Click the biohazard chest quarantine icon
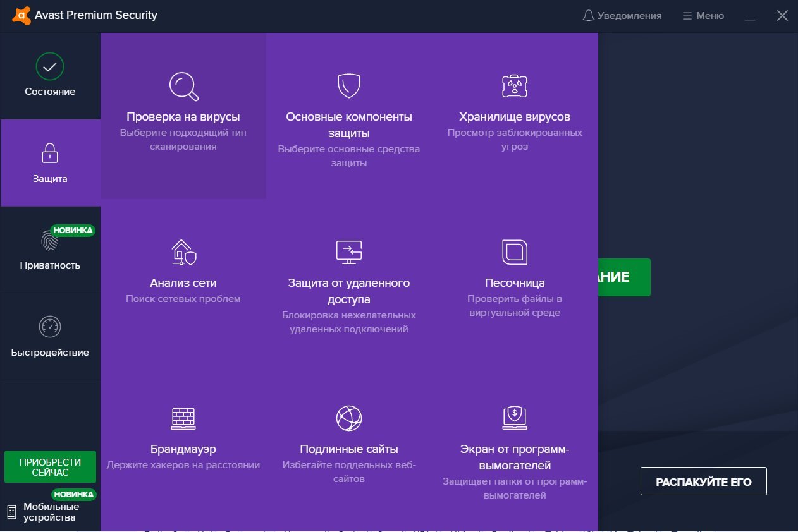798x532 pixels. (515, 86)
